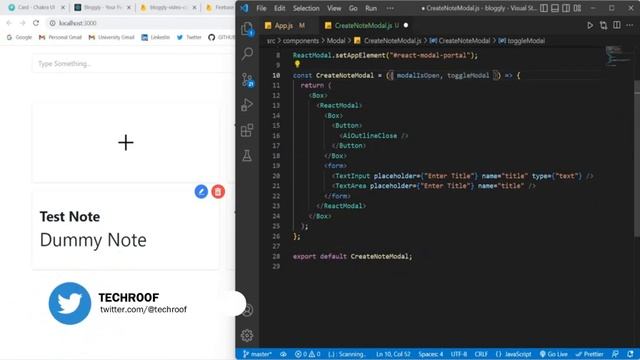Click errors and warnings count in status bar
The width and height of the screenshot is (640, 360).
pos(307,354)
